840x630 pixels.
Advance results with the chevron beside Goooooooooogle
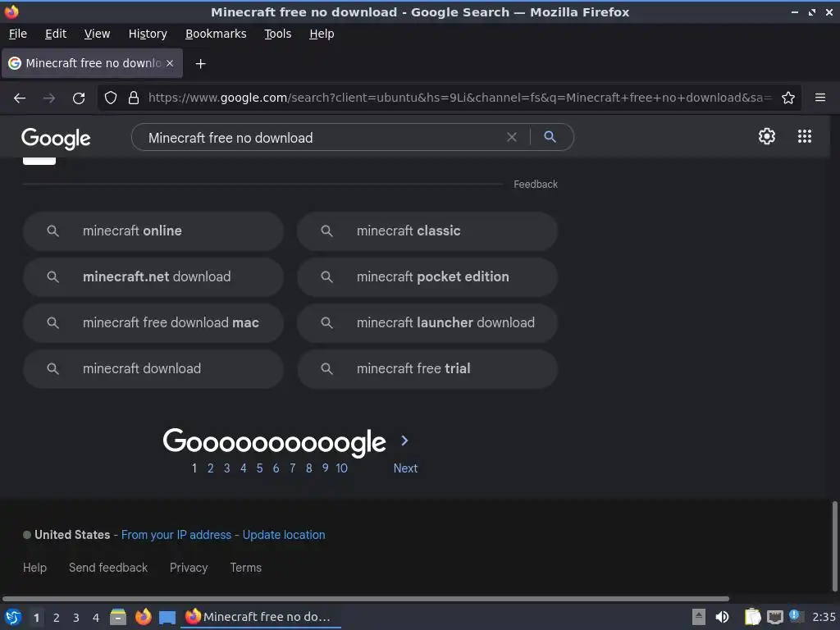(x=404, y=441)
